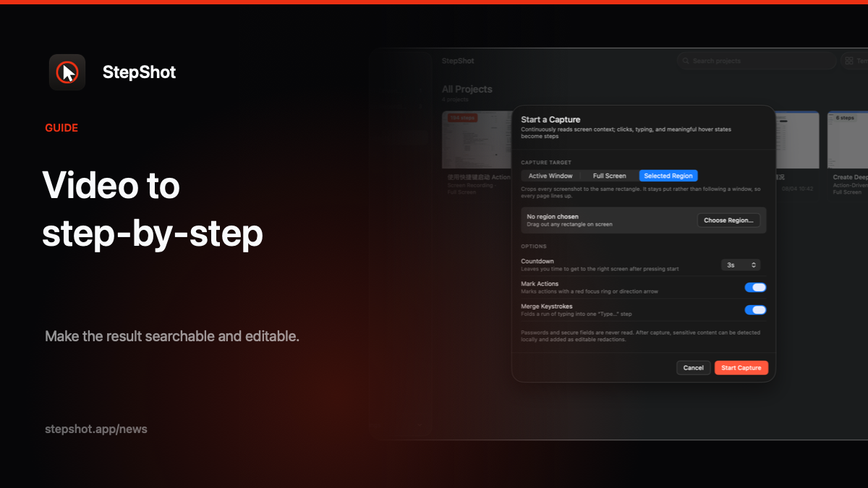Screen dimensions: 868x488
Task: Click the 'StepShot' brand name beside logo
Action: coord(139,72)
